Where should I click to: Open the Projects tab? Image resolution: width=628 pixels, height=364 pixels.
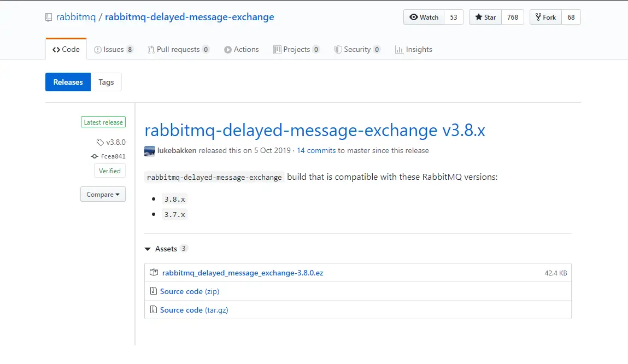(x=296, y=49)
